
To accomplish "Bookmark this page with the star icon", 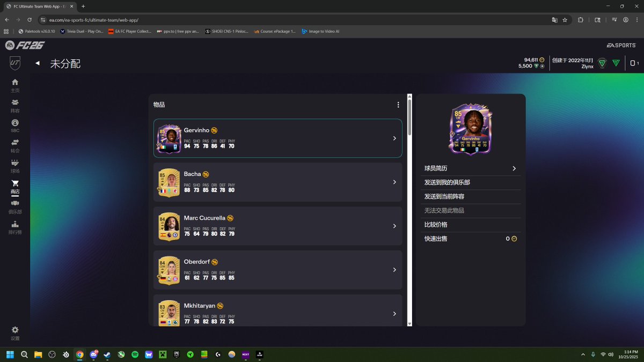I will pyautogui.click(x=565, y=20).
